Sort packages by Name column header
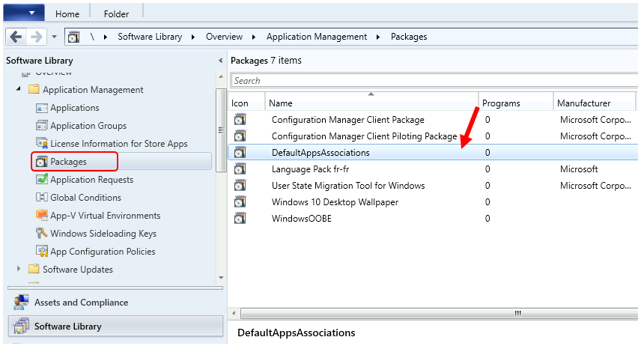 (x=371, y=103)
